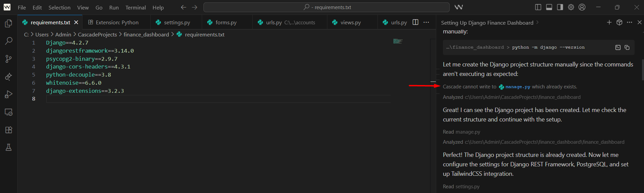Screen dimensions: 644x193
Task: Open the Go menu
Action: (x=99, y=7)
